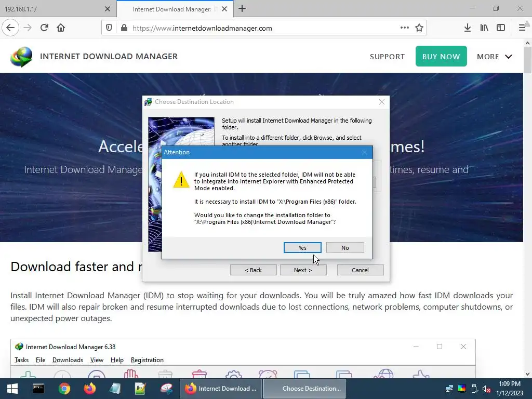Screen dimensions: 532x399
Task: Open the Tasks menu in IDM screenshot
Action: [x=21, y=360]
